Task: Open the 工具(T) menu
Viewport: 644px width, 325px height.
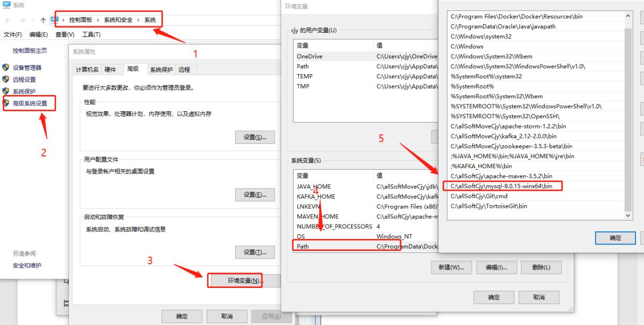Action: click(x=91, y=34)
